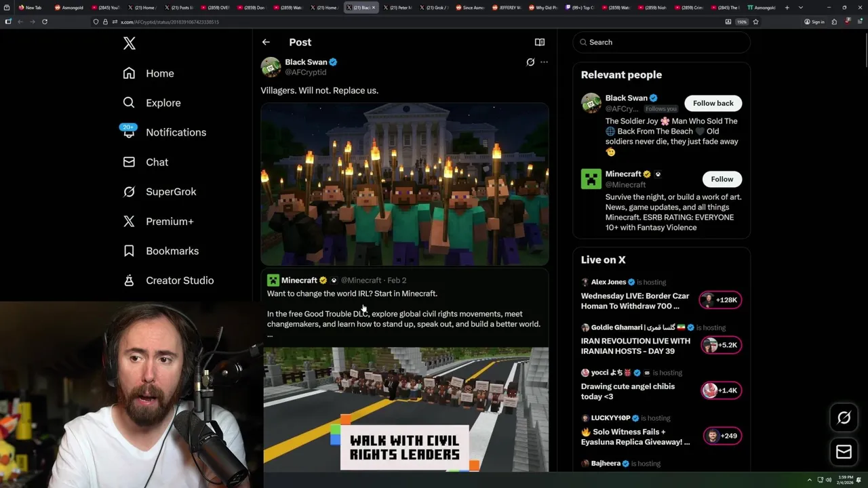Show hidden system tray icons chevron
The width and height of the screenshot is (868, 488).
coord(809,480)
